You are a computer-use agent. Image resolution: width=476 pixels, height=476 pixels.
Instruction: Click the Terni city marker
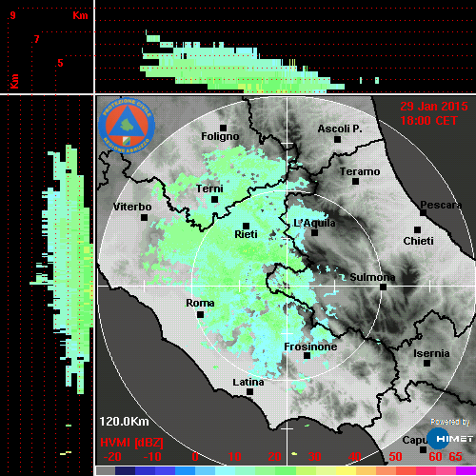coord(215,199)
